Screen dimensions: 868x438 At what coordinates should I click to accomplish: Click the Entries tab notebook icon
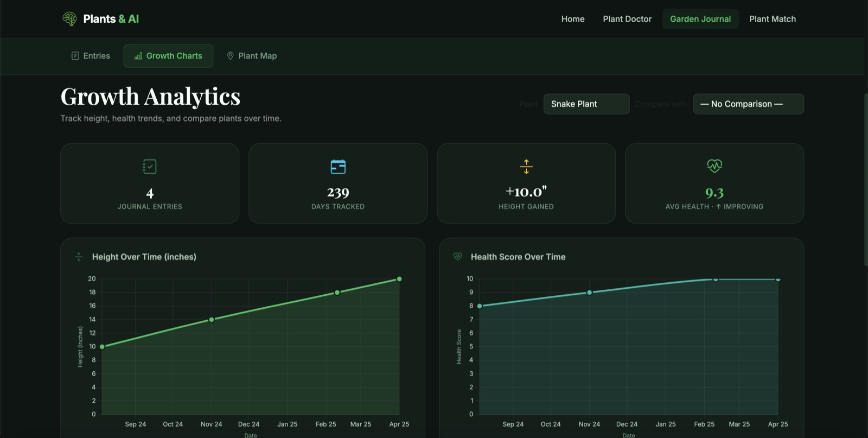75,56
